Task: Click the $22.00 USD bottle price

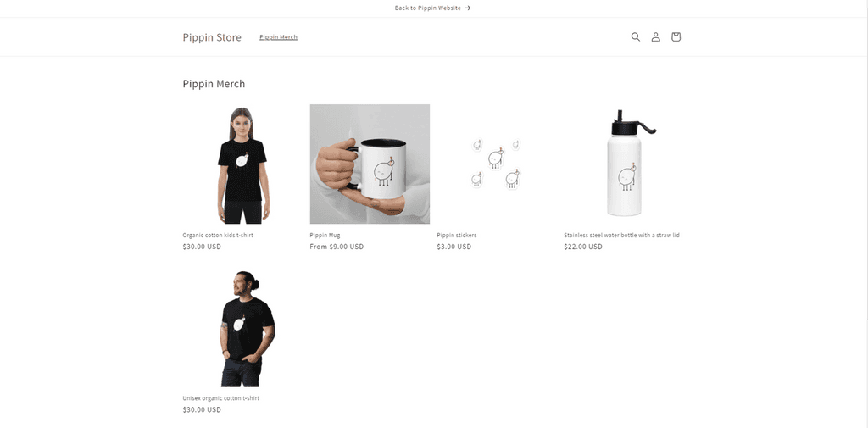Action: [x=583, y=247]
